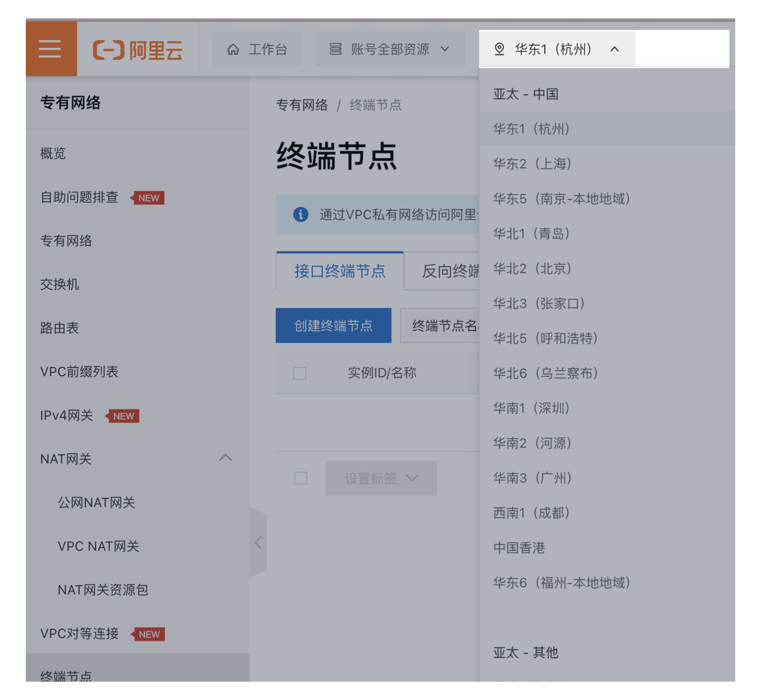Choose 华北2（北京） in region menu
The height and width of the screenshot is (700, 761).
pyautogui.click(x=532, y=269)
